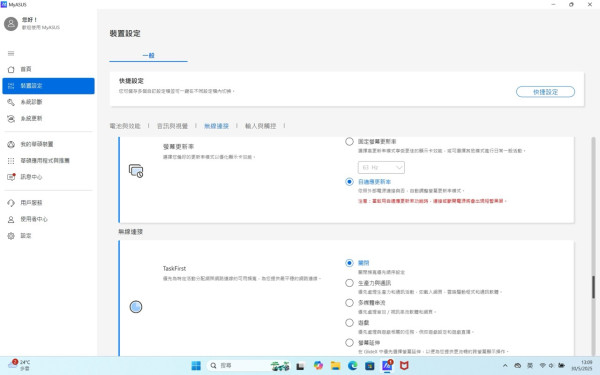
Task: Click the 無線連接 section heading text
Action: point(130,232)
